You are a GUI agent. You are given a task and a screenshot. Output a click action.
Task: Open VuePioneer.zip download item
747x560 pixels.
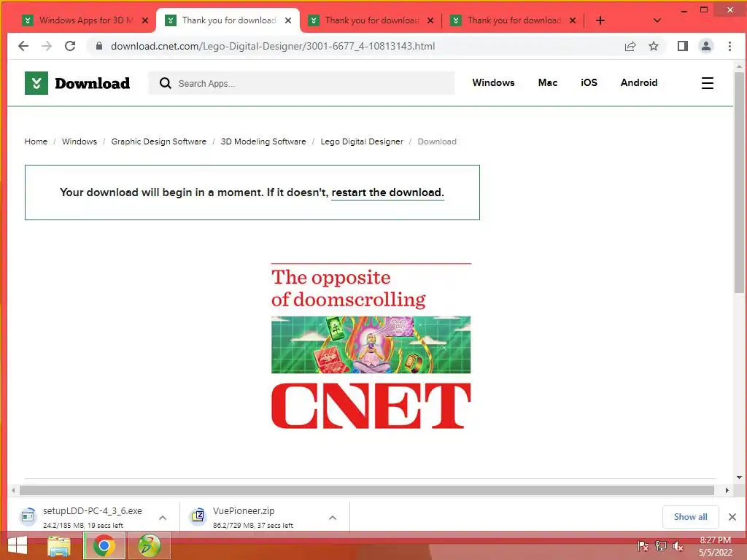pos(252,517)
